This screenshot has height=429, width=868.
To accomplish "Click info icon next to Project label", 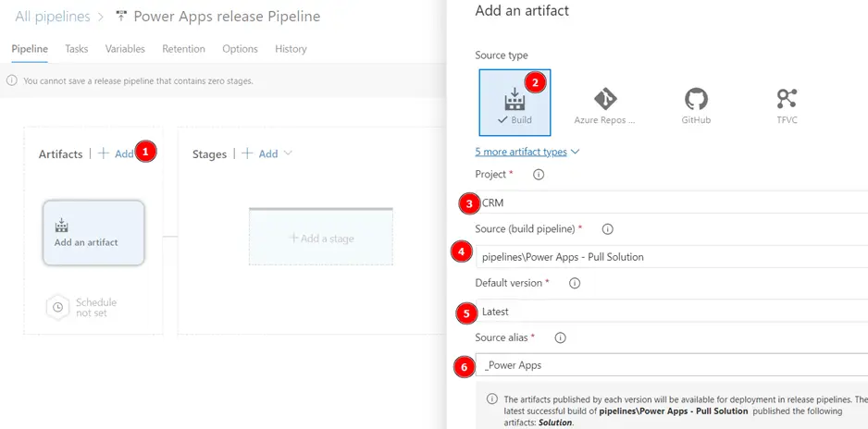I will click(x=538, y=175).
